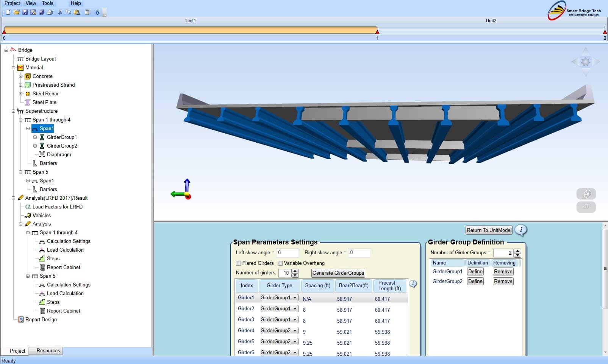Click the Prestressed Strand node icon

coord(28,85)
